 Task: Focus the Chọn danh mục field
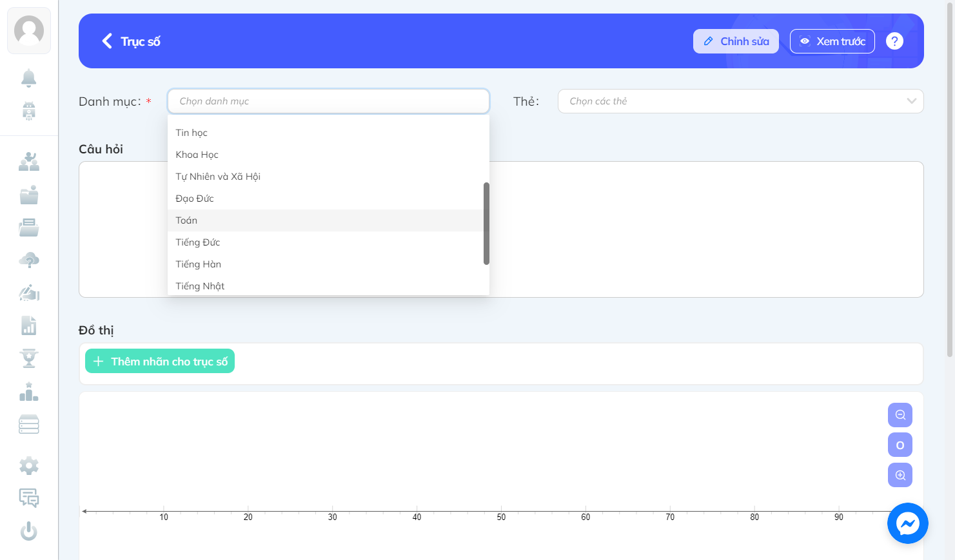(328, 101)
